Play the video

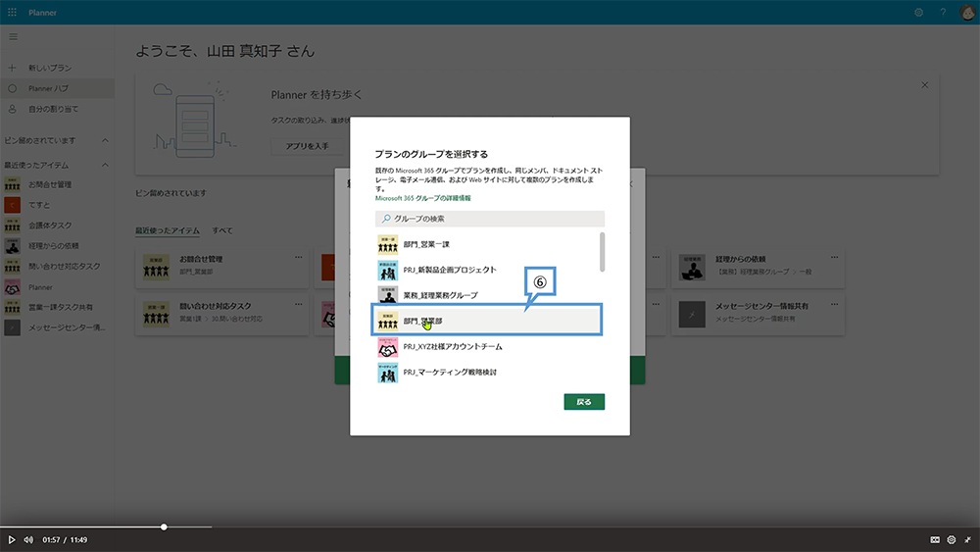(x=11, y=539)
